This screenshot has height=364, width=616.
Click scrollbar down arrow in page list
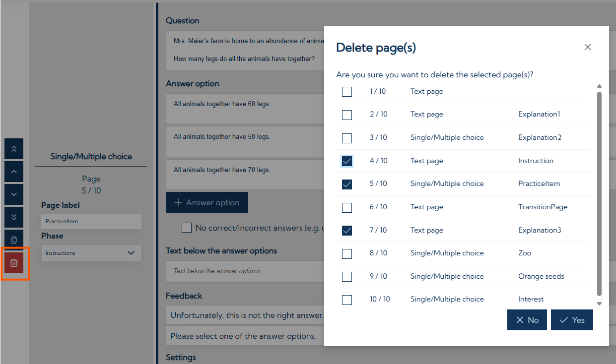pyautogui.click(x=599, y=303)
